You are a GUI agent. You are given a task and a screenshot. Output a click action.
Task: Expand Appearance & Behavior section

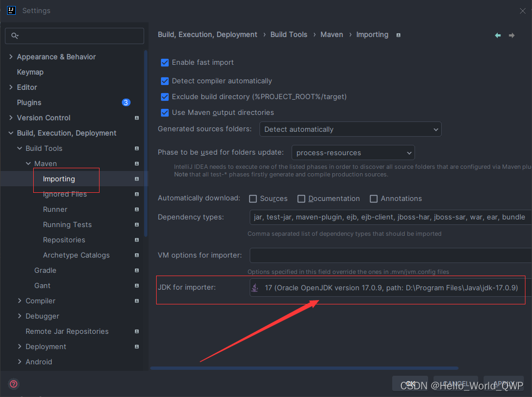[x=11, y=57]
